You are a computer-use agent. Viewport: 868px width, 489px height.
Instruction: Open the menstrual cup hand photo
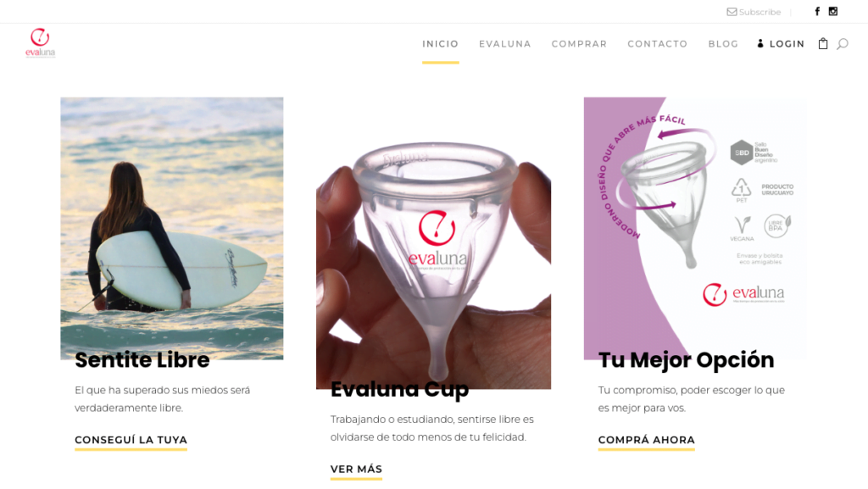click(x=433, y=265)
